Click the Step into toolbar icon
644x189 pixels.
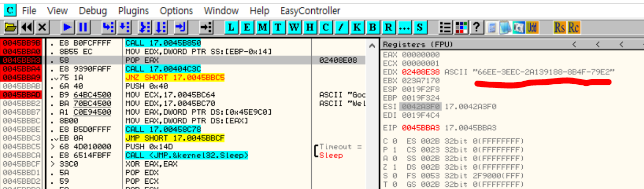pos(108,27)
